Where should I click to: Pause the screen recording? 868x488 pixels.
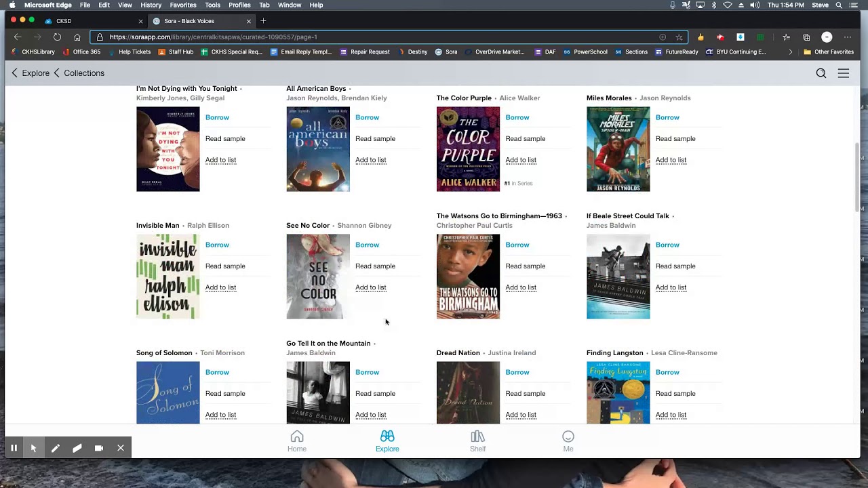14,448
